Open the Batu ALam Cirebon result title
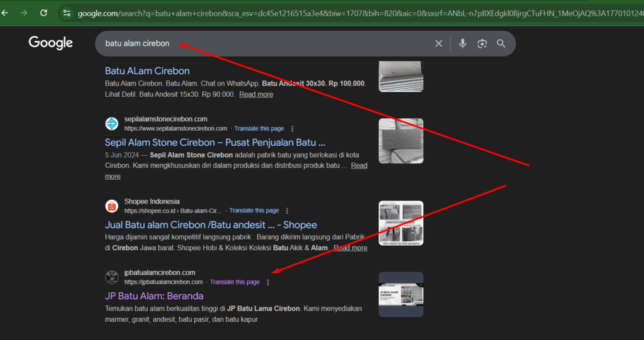Image resolution: width=644 pixels, height=340 pixels. pos(147,71)
